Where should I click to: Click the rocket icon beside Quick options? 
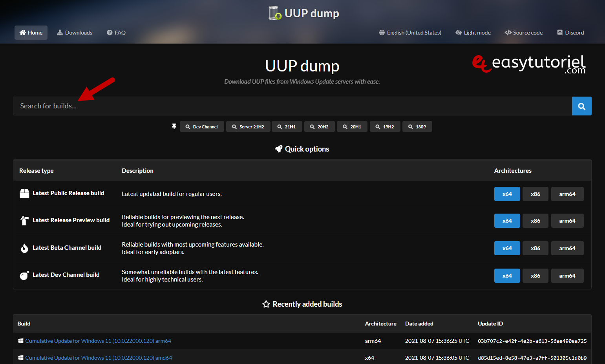pyautogui.click(x=279, y=149)
